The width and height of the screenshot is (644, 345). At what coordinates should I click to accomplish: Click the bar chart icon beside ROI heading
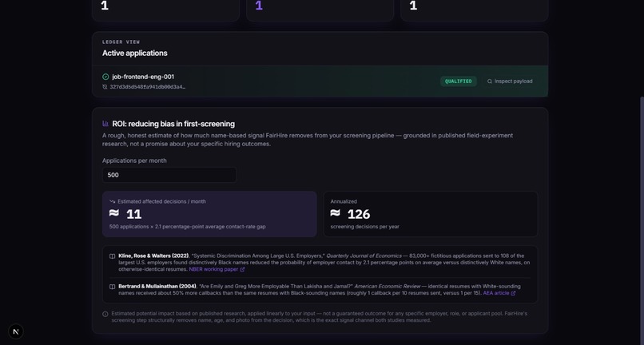pos(105,124)
